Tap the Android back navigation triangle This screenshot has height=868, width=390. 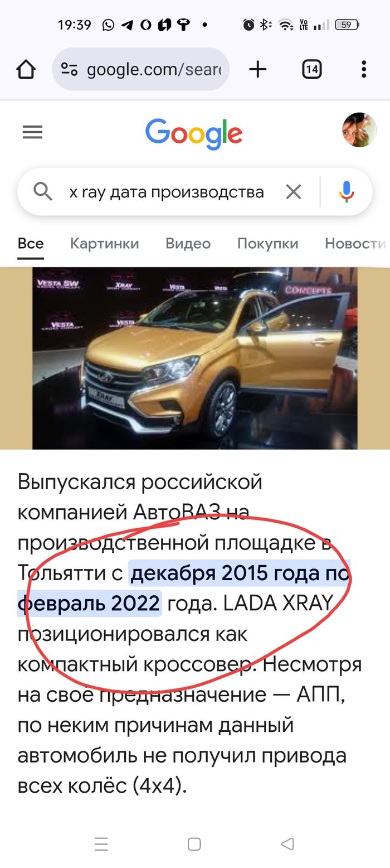pos(287,844)
